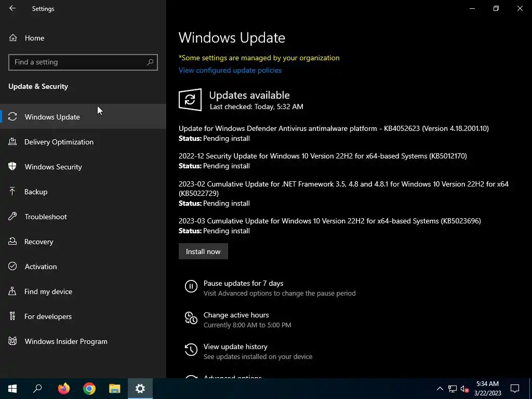Screen dimensions: 532x399
Task: Open For developers settings
Action: [83, 316]
